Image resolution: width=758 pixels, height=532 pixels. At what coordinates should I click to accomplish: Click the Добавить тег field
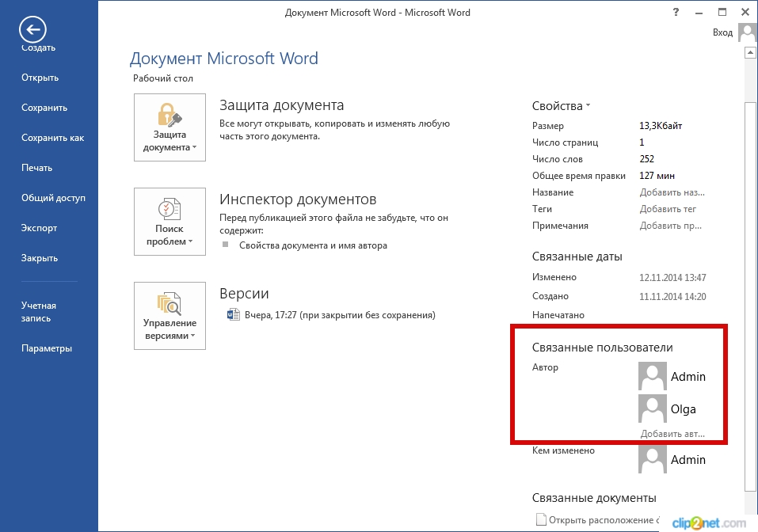(x=668, y=209)
